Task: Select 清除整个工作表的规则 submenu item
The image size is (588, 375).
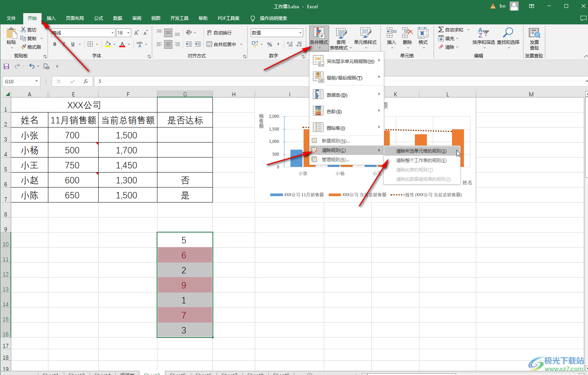Action: 422,160
